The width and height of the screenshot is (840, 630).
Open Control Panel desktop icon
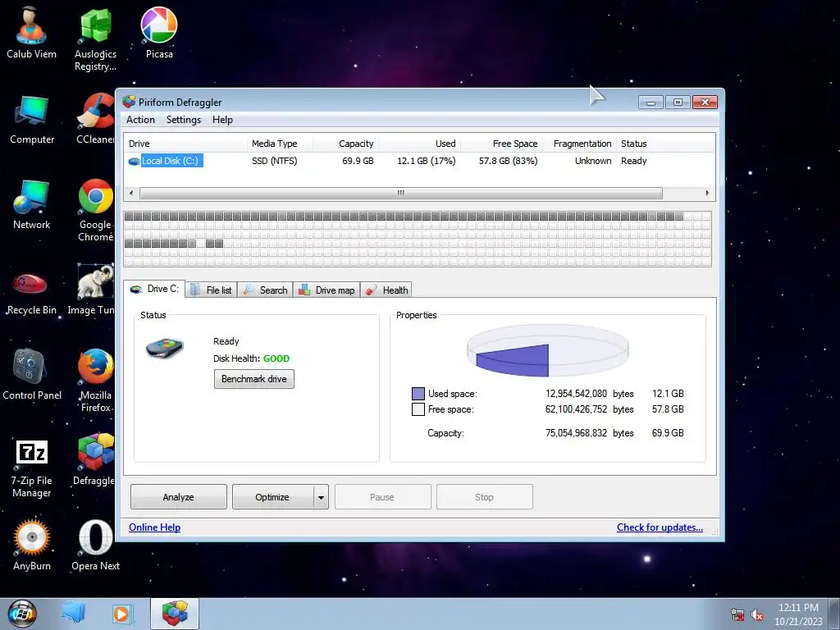click(32, 375)
